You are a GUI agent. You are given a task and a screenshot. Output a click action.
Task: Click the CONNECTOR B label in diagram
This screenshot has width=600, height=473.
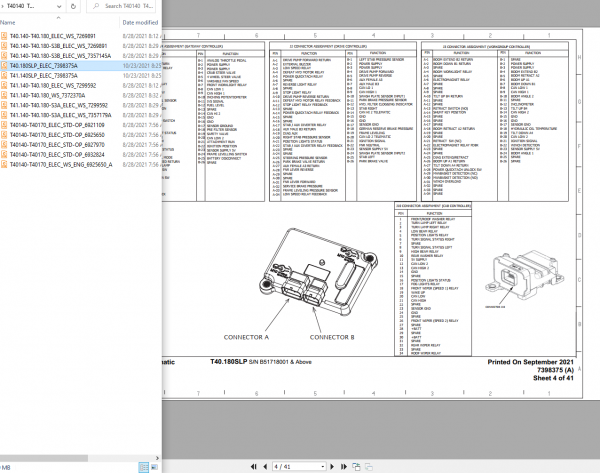(332, 337)
